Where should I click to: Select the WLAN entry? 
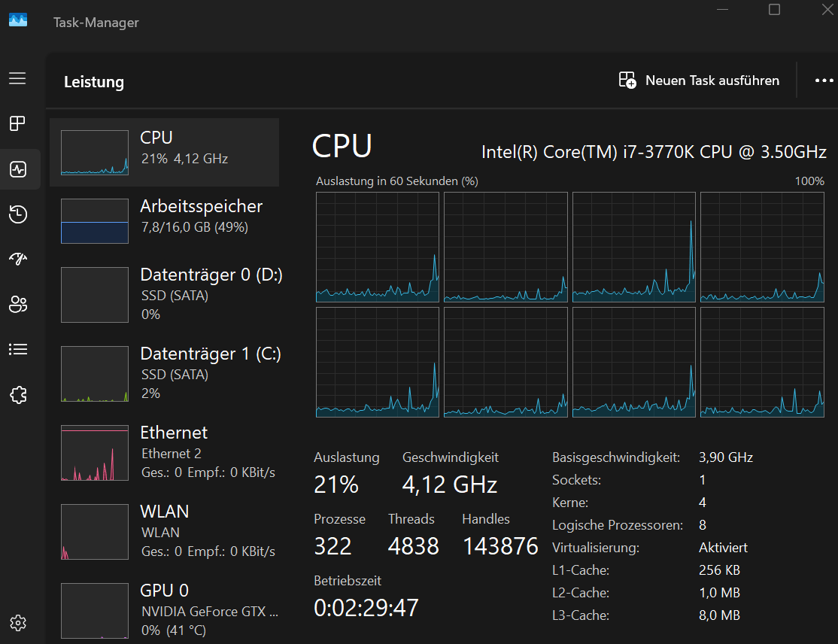pos(165,532)
